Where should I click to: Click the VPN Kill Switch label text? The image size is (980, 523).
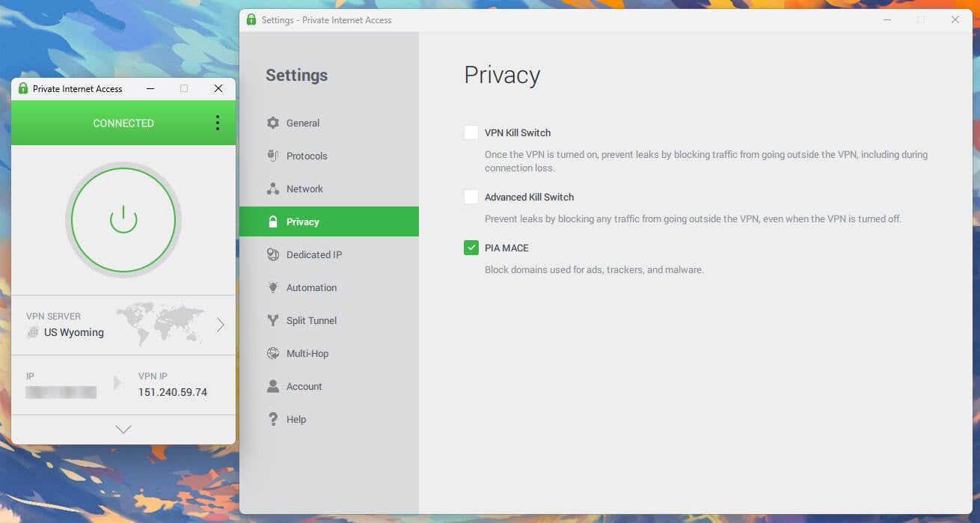pos(518,132)
